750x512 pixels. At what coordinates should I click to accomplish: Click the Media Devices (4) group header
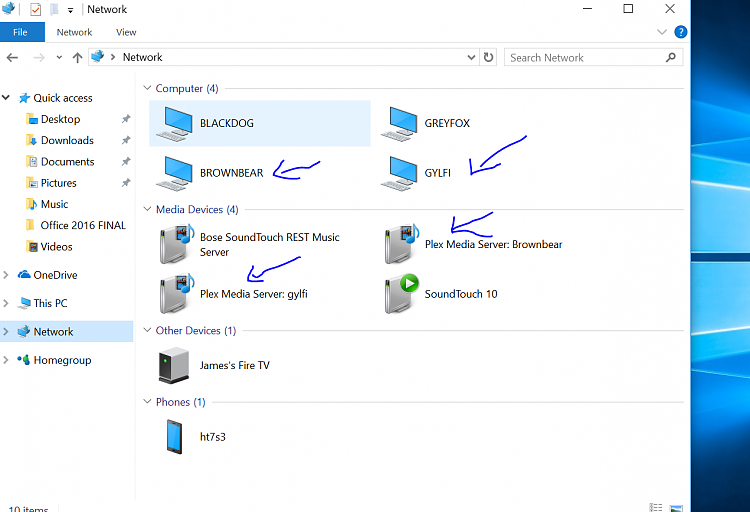(x=197, y=209)
